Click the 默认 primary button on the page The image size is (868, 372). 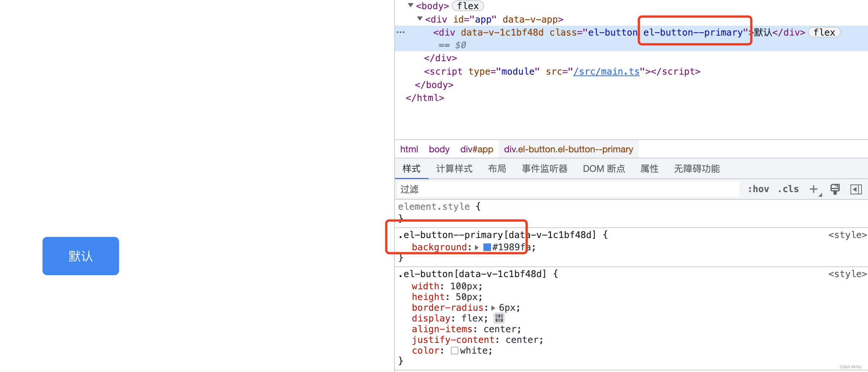point(80,256)
